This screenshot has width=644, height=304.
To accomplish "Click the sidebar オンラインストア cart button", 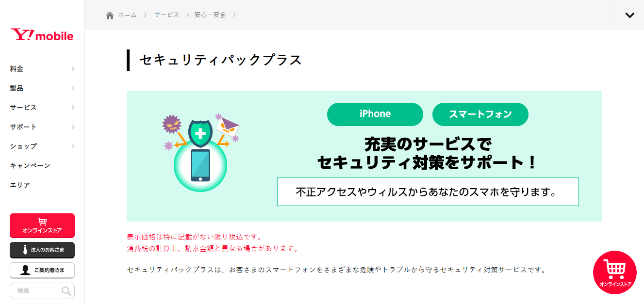I will pos(42,225).
